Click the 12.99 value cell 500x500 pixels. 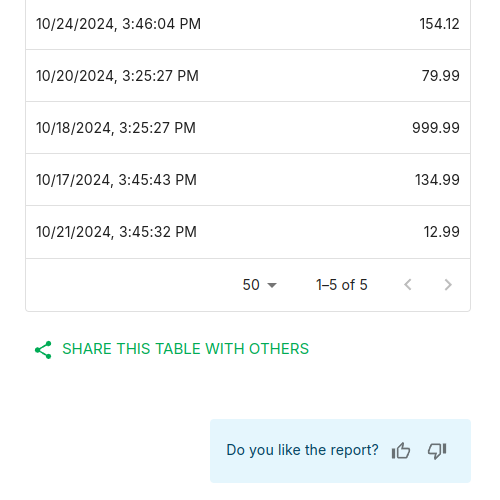[x=442, y=232]
